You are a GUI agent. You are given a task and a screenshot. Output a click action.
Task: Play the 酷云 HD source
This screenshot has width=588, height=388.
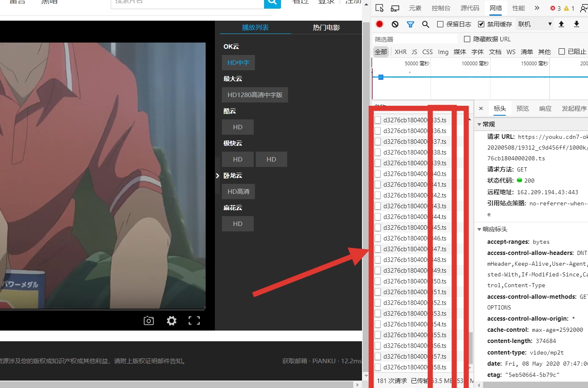238,127
